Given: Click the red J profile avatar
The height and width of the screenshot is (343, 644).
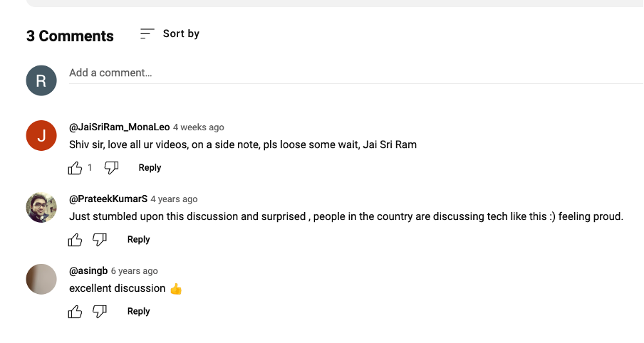Looking at the screenshot, I should [x=41, y=135].
